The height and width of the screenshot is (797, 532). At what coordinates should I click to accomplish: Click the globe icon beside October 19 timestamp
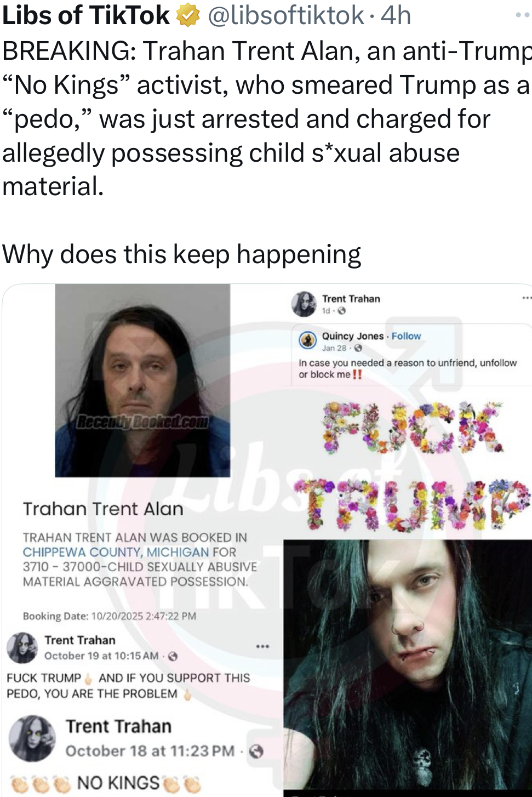click(173, 656)
